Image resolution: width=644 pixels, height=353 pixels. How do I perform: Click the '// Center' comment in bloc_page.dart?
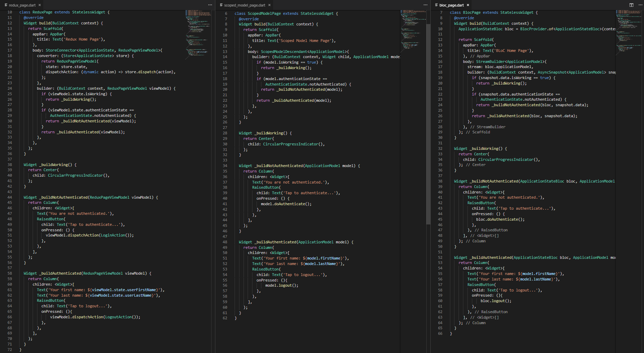click(x=475, y=165)
